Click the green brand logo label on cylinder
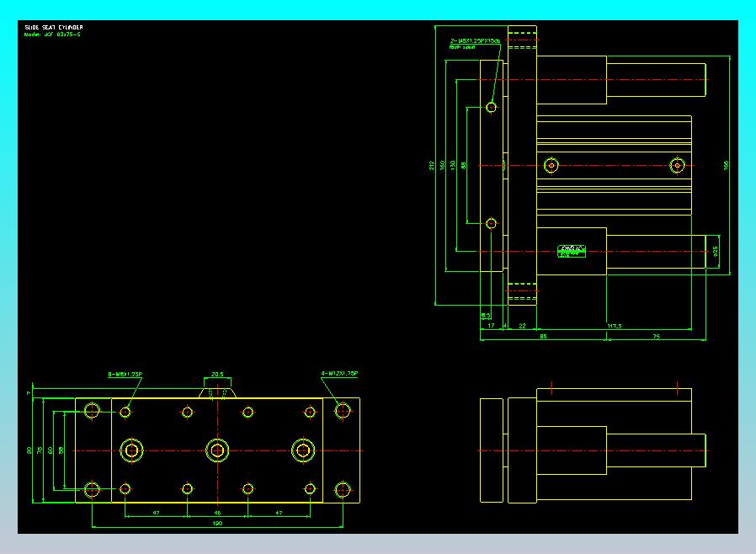Viewport: 756px width, 554px height. [x=572, y=251]
